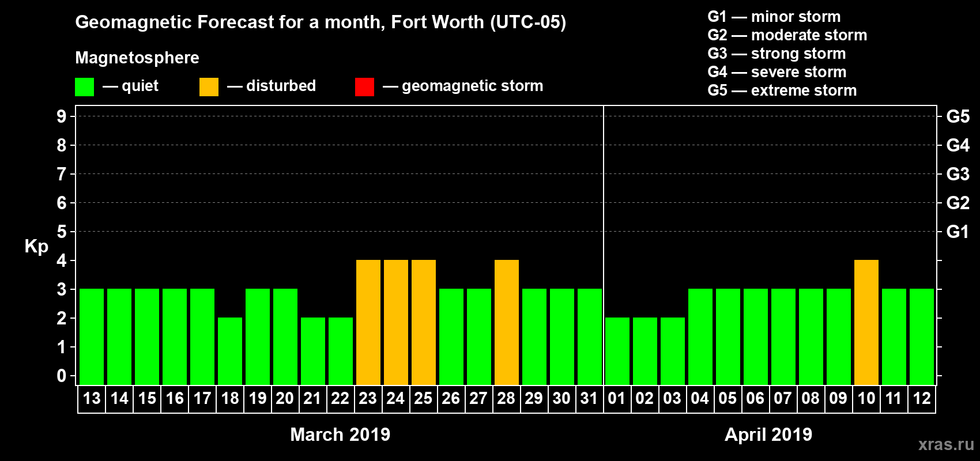Click the orange bar for April 10

866,323
